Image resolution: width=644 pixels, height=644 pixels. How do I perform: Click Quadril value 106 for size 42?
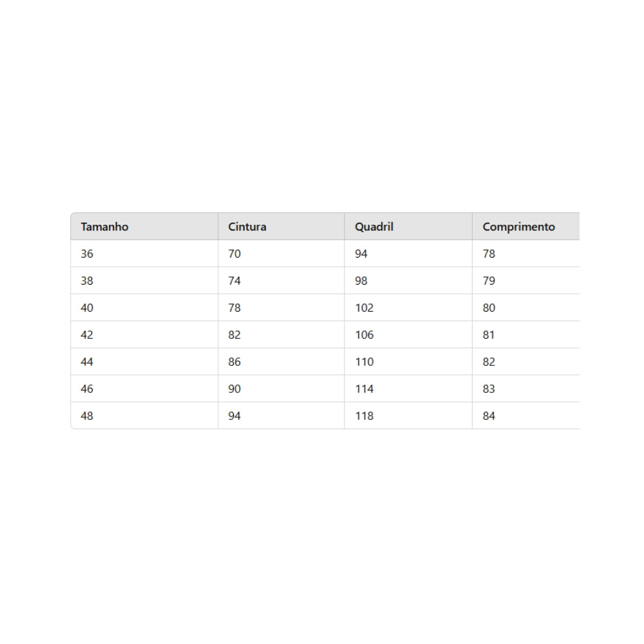point(364,335)
